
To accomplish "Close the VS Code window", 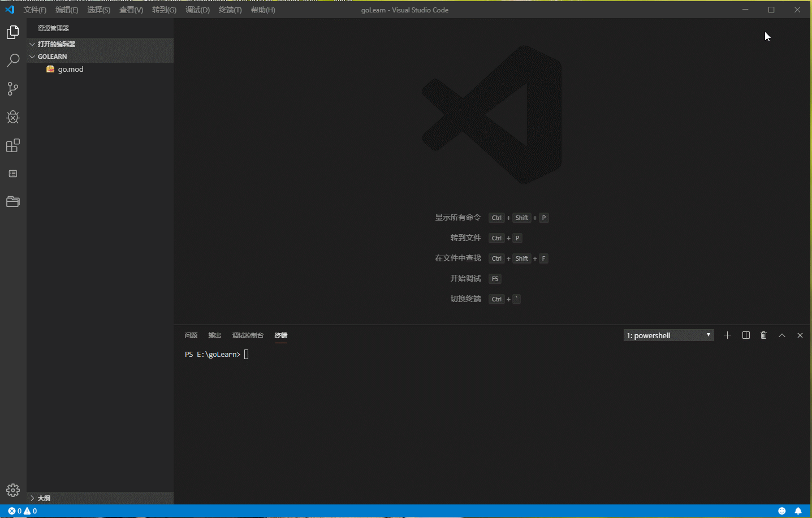I will [797, 10].
